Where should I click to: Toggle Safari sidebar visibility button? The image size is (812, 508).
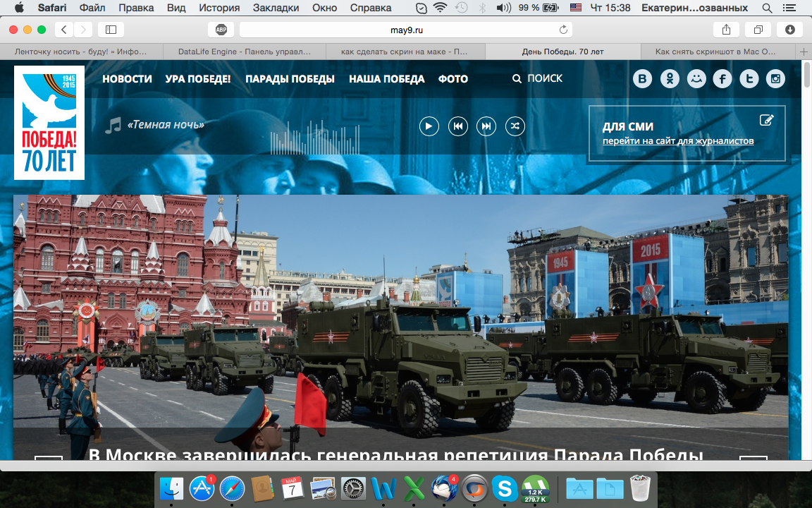tap(111, 30)
